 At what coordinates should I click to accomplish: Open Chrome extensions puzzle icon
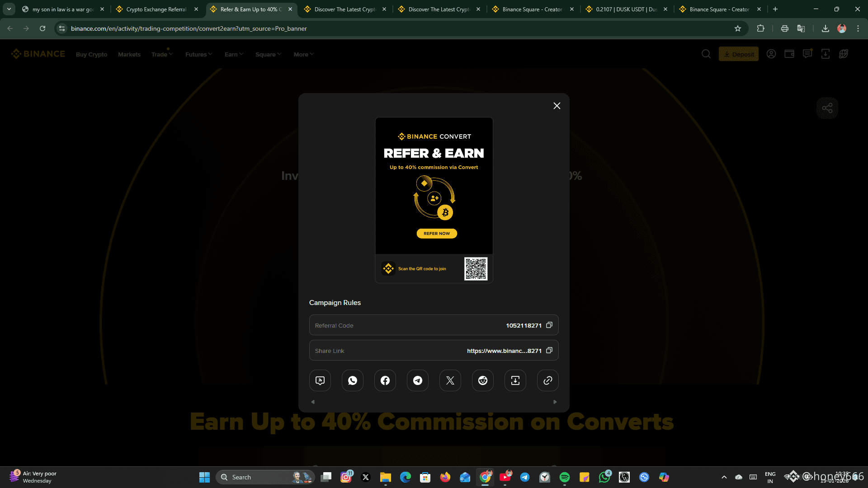coord(761,28)
